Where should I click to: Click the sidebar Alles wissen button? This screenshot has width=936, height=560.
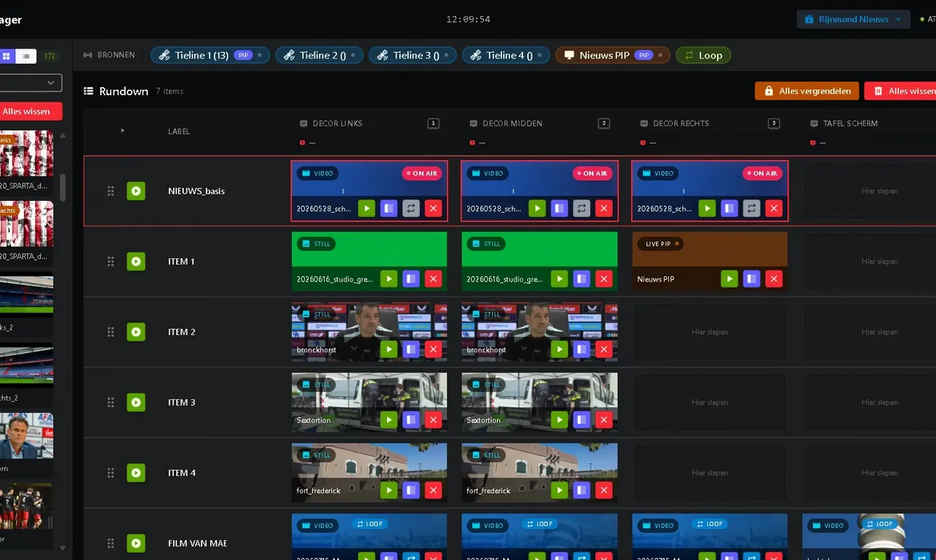coord(30,112)
